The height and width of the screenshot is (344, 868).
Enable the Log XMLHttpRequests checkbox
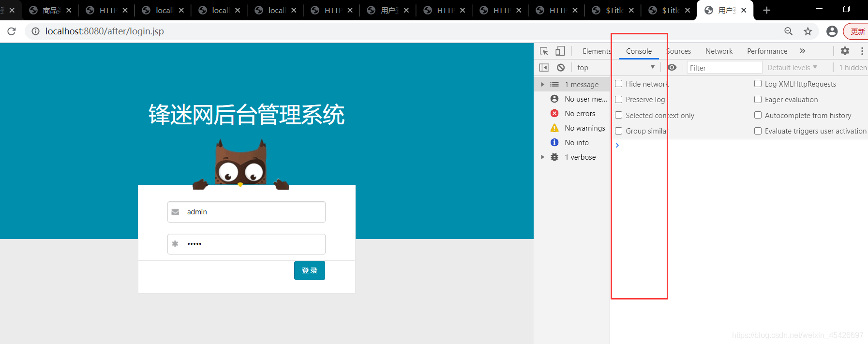point(758,84)
